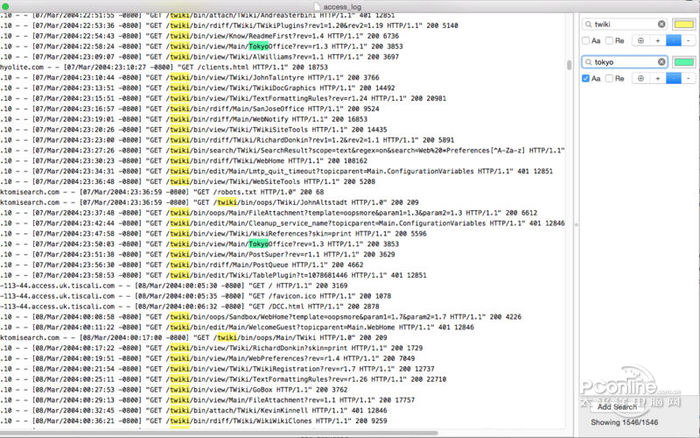The image size is (700, 438).
Task: Click the plus segment in twiki filter row
Action: pos(658,41)
